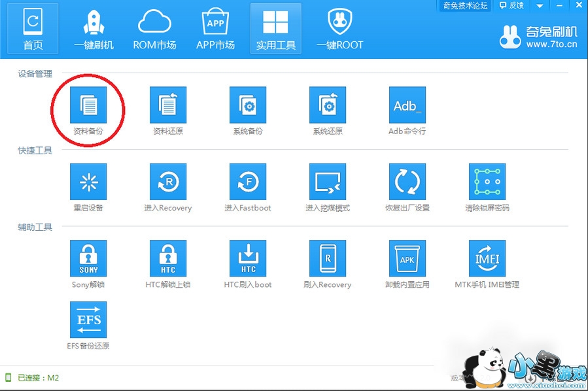Viewport: 588px width, 391px height.
Task: Select the 实用工具 utilities tab
Action: (x=275, y=29)
